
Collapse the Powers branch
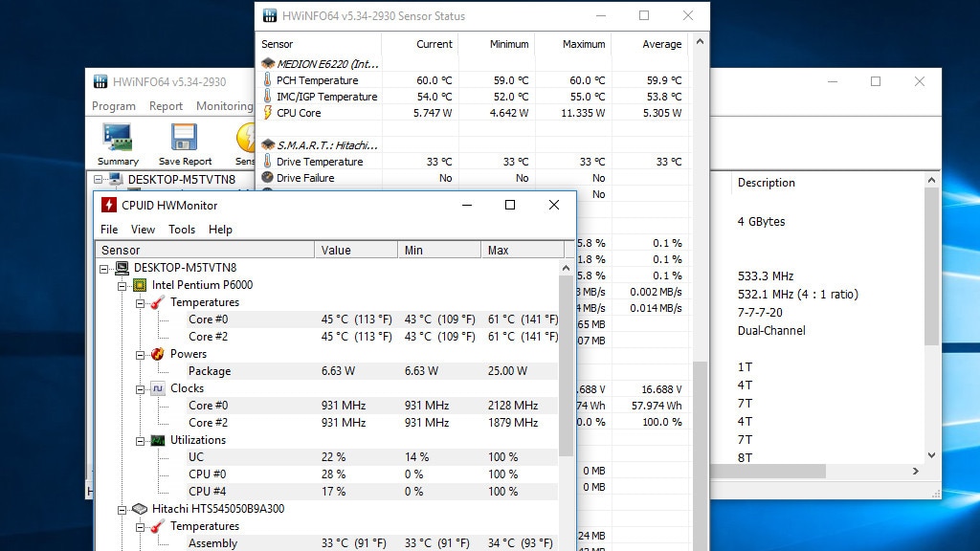pos(140,355)
